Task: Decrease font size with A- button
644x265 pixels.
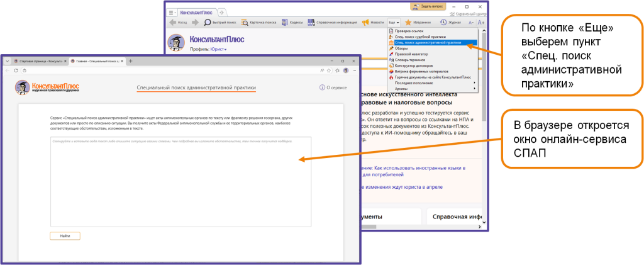Action: click(471, 23)
